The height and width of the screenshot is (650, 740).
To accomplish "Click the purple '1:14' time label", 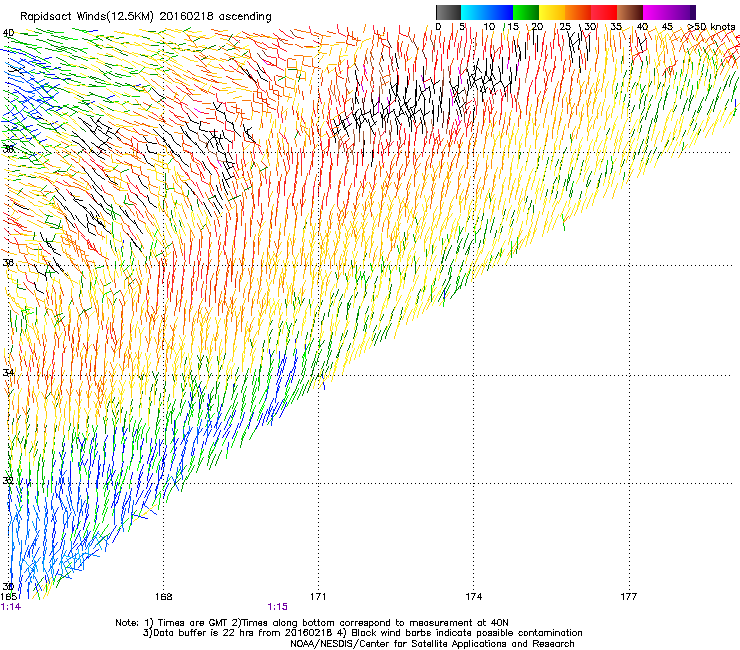I will pyautogui.click(x=11, y=607).
